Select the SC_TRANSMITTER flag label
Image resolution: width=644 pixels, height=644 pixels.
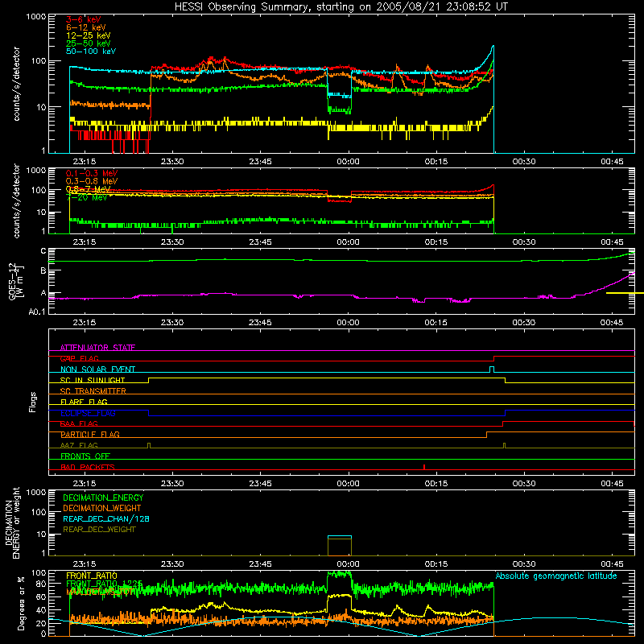[93, 391]
